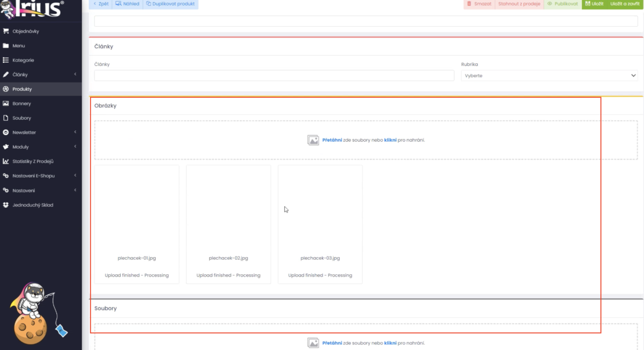Image resolution: width=644 pixels, height=350 pixels.
Task: Click the Menu folder icon in sidebar
Action: tap(6, 46)
